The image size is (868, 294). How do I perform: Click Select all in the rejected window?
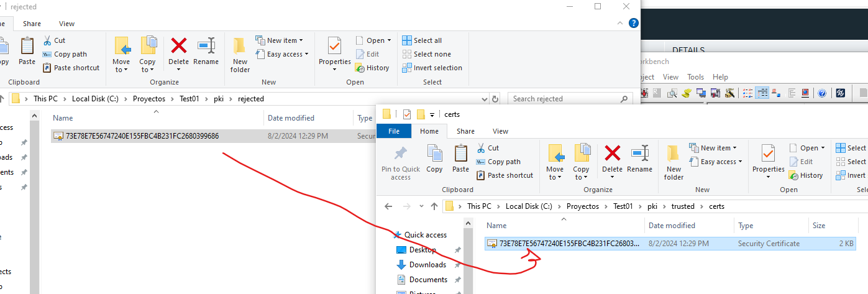click(x=422, y=40)
